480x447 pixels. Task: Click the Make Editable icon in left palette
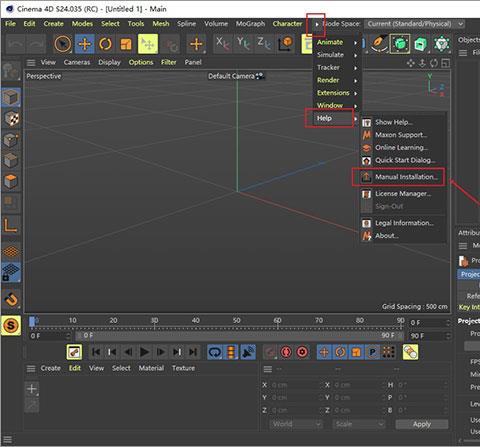pyautogui.click(x=11, y=71)
